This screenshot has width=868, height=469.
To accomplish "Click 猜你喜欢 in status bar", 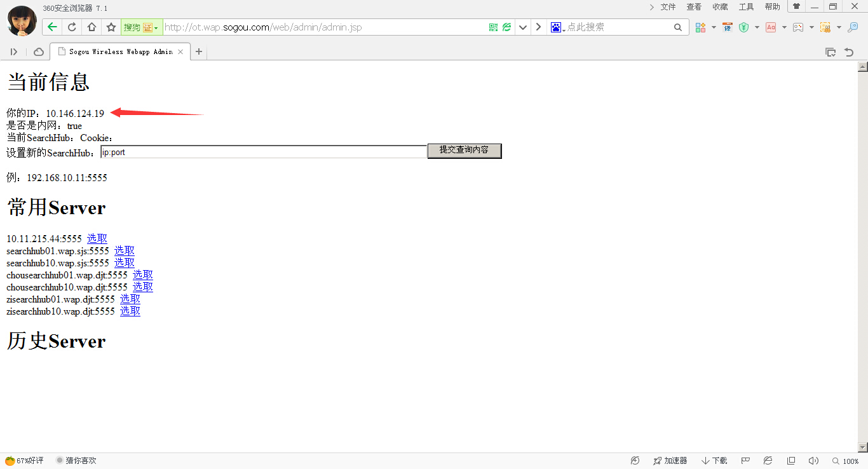I will click(76, 461).
